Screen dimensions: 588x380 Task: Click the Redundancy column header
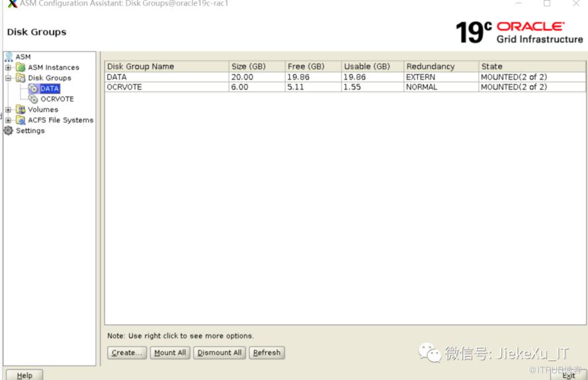tap(441, 66)
